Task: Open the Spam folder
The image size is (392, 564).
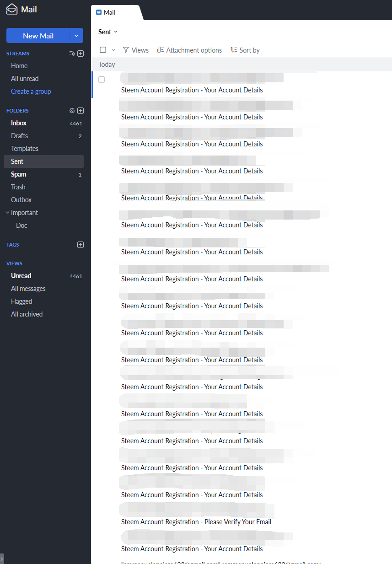Action: 44,174
